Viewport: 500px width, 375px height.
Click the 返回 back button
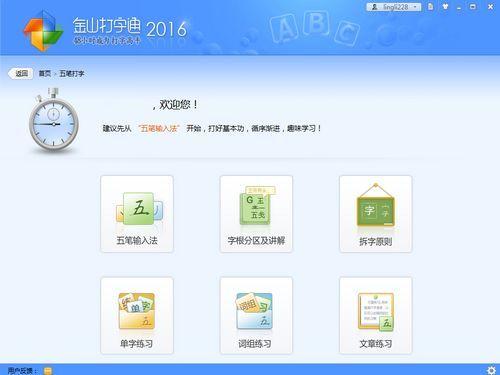click(x=21, y=73)
